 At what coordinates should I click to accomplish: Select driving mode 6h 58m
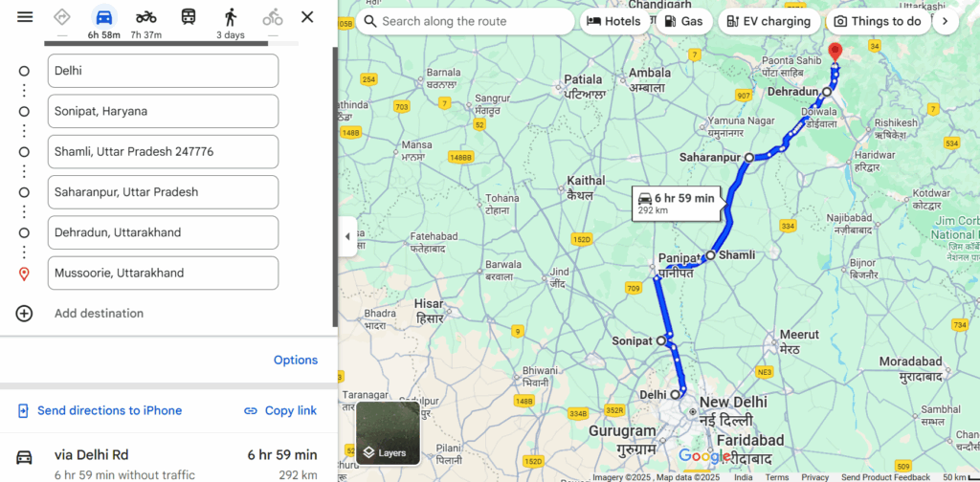(x=103, y=23)
